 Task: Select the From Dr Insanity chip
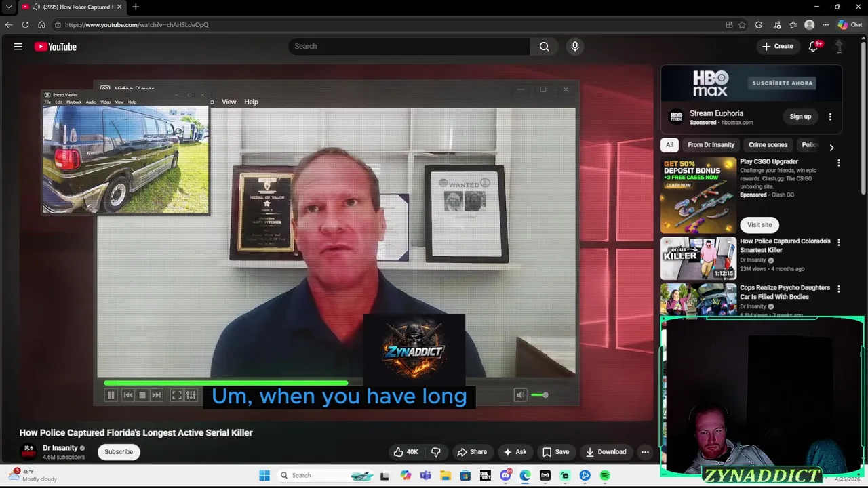pos(711,145)
